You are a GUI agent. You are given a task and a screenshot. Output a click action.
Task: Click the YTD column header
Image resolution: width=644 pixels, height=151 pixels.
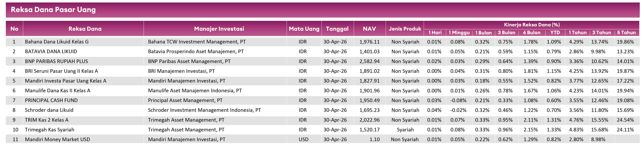[555, 32]
